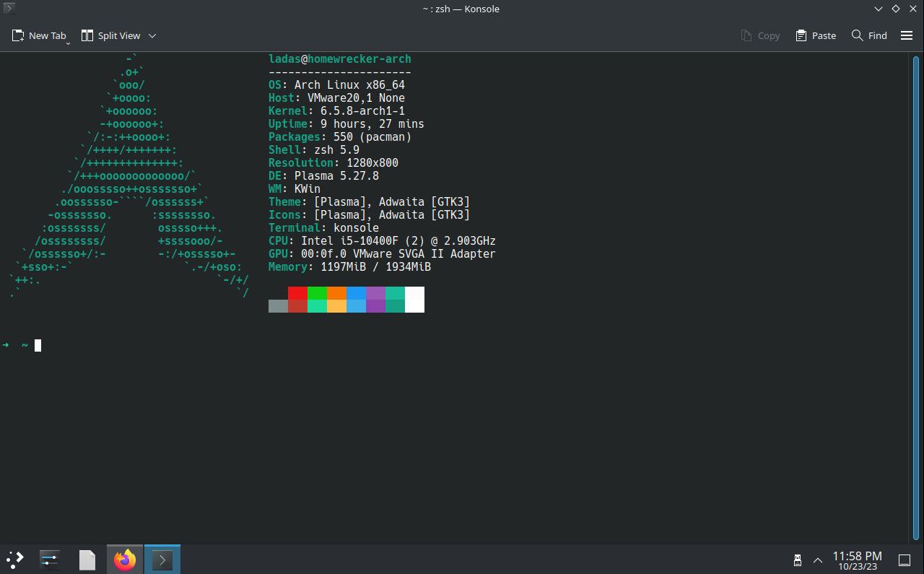
Task: Click the CPU line 'Intel i5-10400F'
Action: tap(349, 241)
